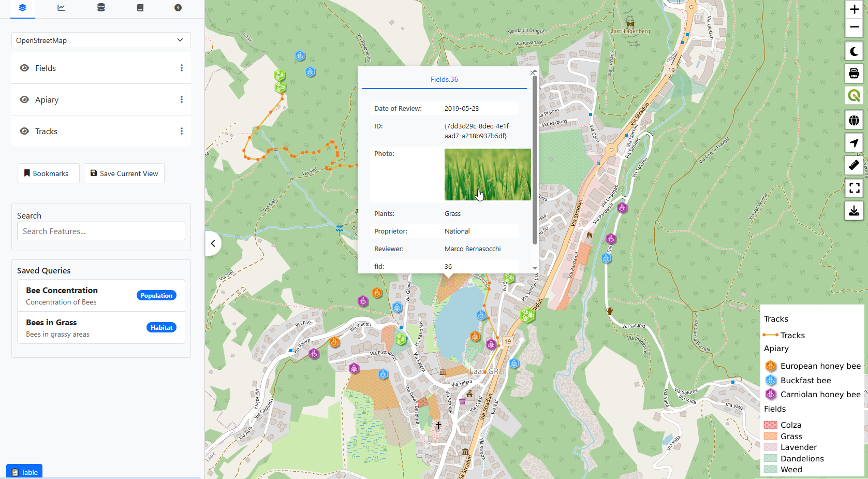The height and width of the screenshot is (479, 868).
Task: Open the info tab in sidebar
Action: (178, 8)
